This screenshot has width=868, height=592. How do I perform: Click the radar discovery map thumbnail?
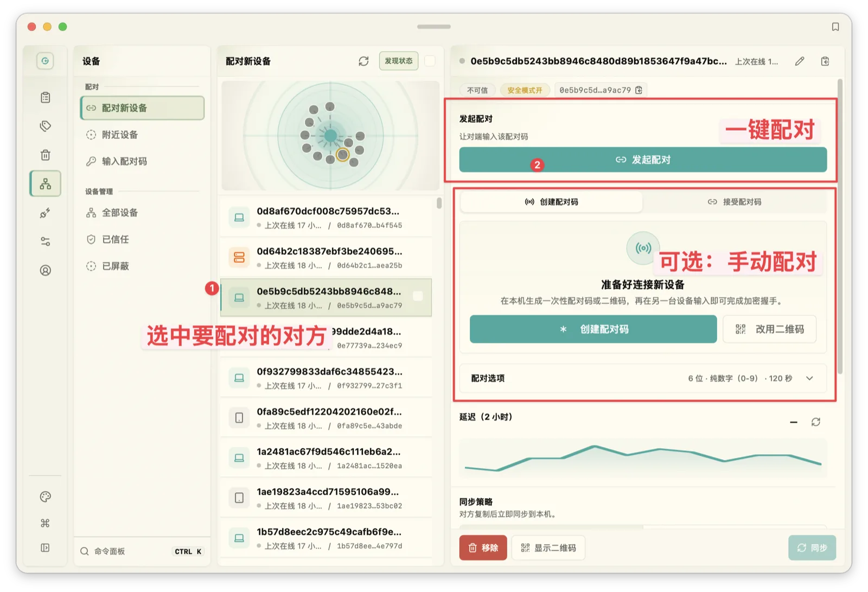330,136
